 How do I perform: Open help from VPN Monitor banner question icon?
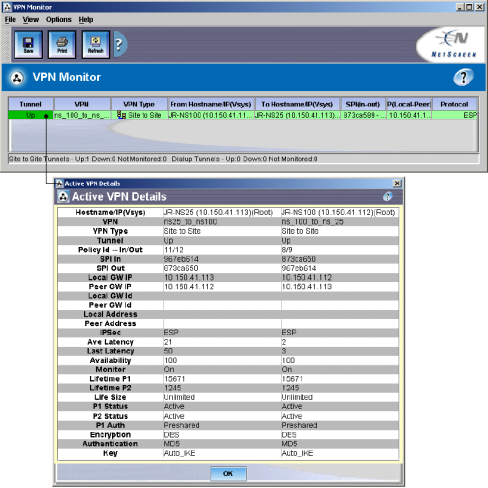pos(463,77)
